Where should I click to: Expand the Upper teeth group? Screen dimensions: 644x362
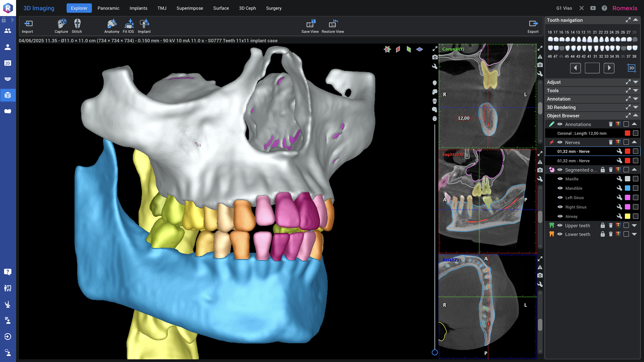coord(634,226)
